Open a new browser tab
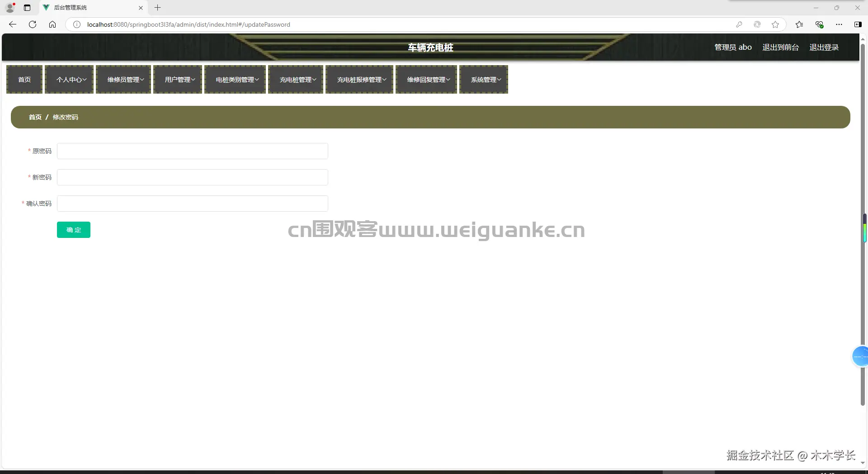Image resolution: width=868 pixels, height=474 pixels. tap(157, 8)
